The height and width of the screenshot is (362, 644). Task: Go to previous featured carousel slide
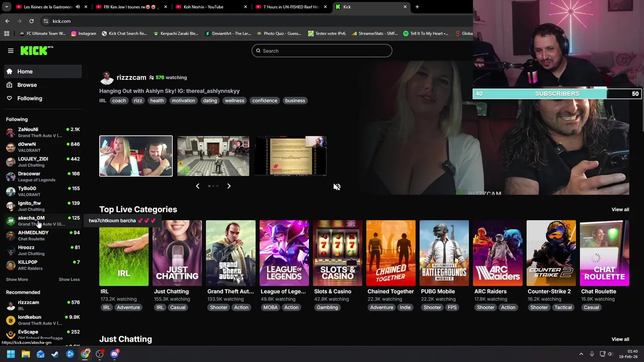(x=197, y=186)
